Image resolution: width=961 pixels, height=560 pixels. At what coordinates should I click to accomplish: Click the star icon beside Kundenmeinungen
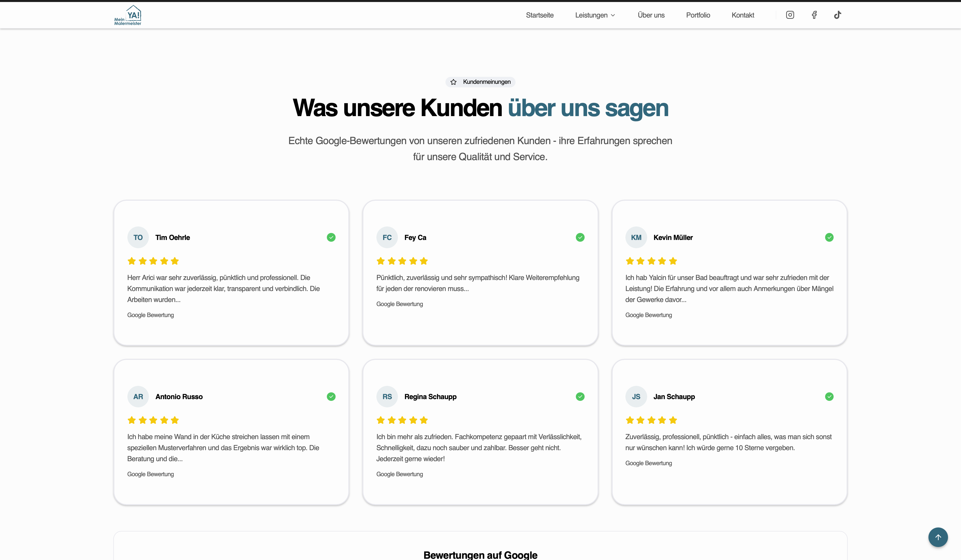(x=453, y=82)
